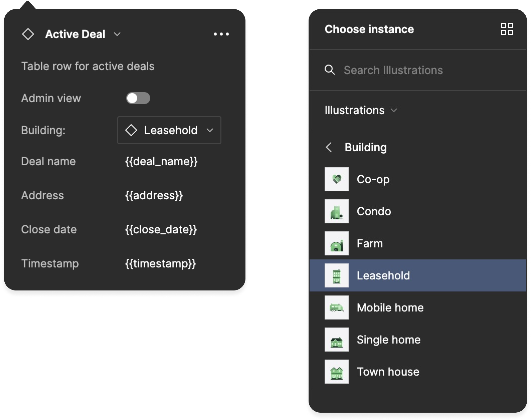Viewport: 531px width, 420px height.
Task: Click the Timestamp label
Action: (x=50, y=264)
